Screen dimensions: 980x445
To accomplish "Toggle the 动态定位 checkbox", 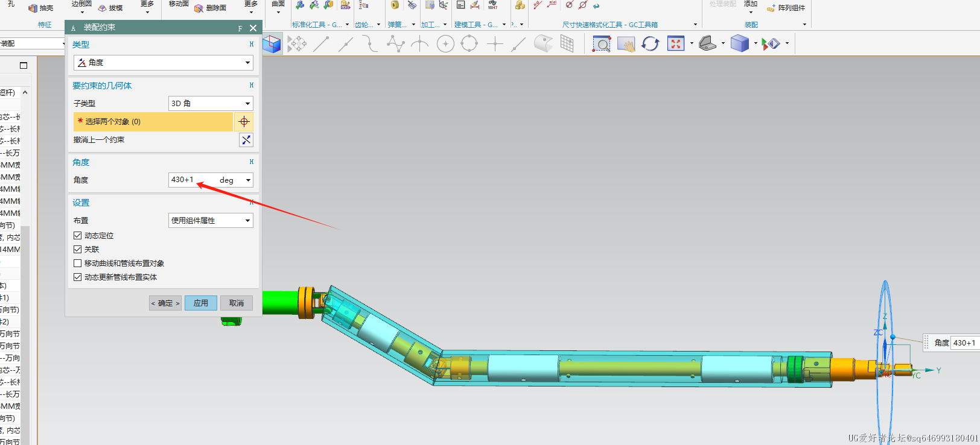I will 77,236.
